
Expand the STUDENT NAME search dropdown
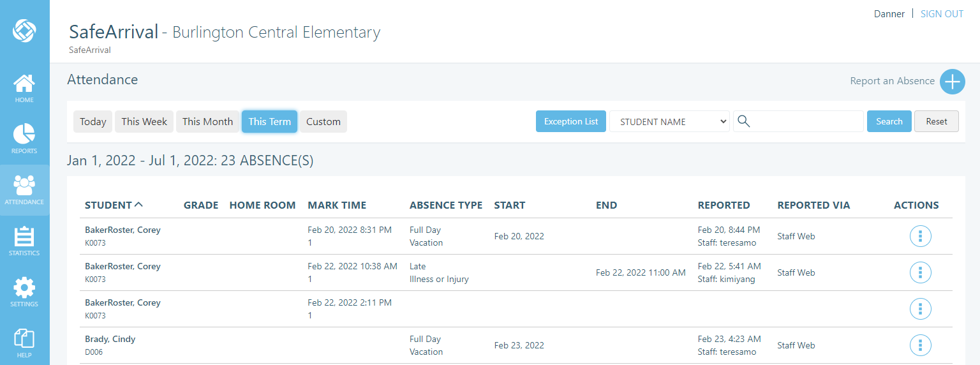click(x=669, y=121)
